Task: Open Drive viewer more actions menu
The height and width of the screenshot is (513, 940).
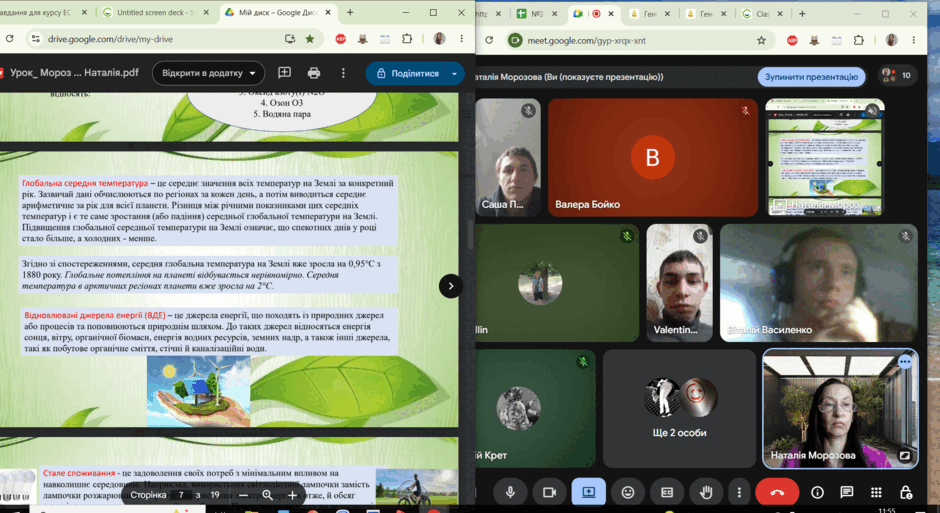Action: tap(343, 73)
